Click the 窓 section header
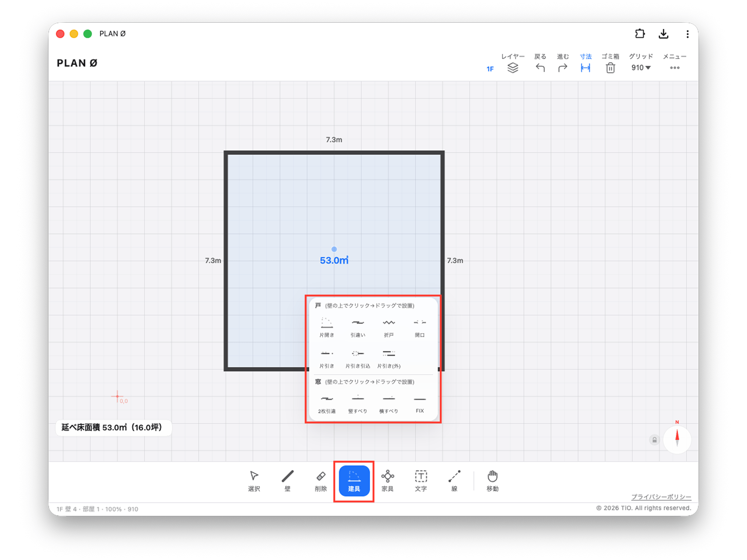Screen dimensions: 747x560 pyautogui.click(x=318, y=381)
